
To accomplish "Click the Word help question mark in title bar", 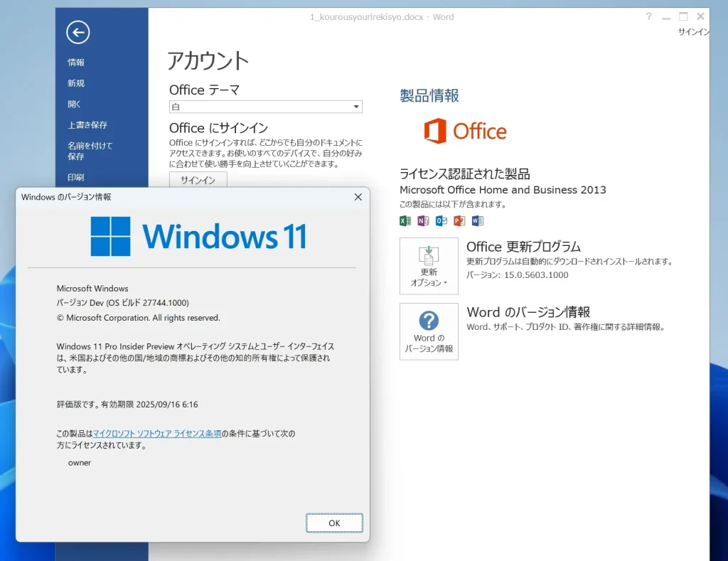I will pos(648,17).
